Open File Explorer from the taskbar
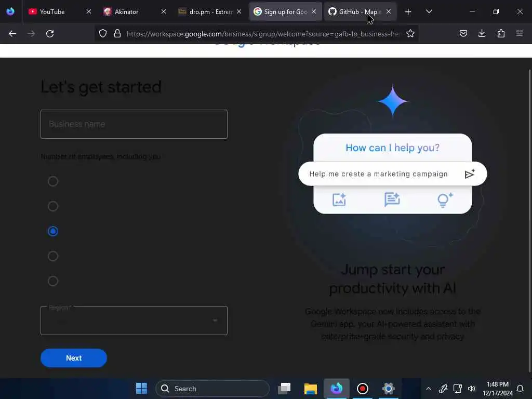Viewport: 532px width, 399px height. (311, 389)
